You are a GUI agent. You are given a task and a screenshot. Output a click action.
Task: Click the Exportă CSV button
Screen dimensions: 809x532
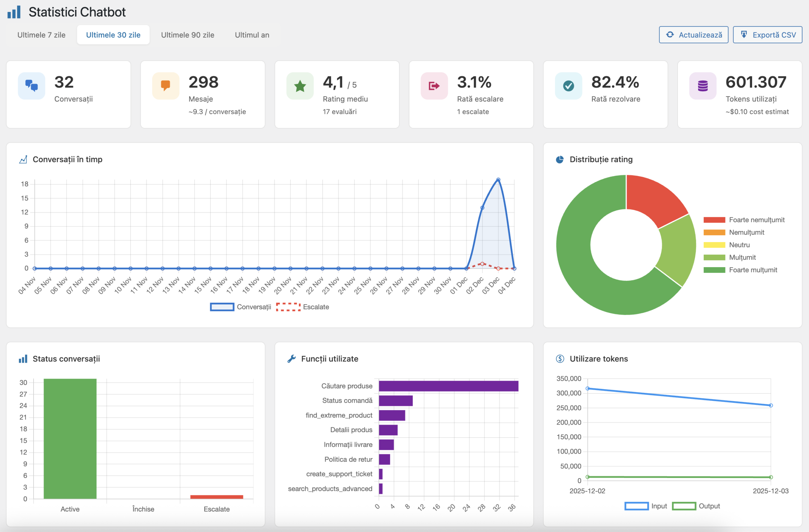pos(768,35)
